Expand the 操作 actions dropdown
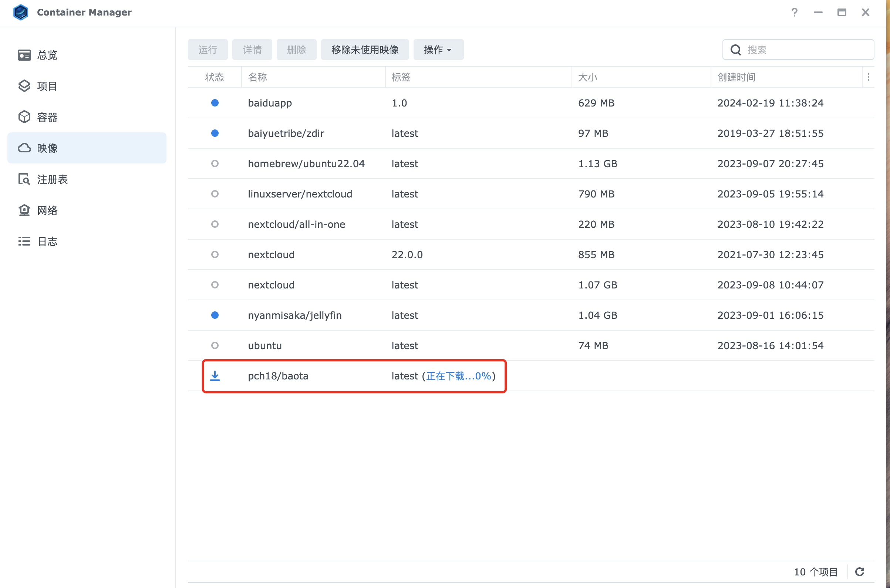Screen dimensions: 890x588 [x=438, y=50]
